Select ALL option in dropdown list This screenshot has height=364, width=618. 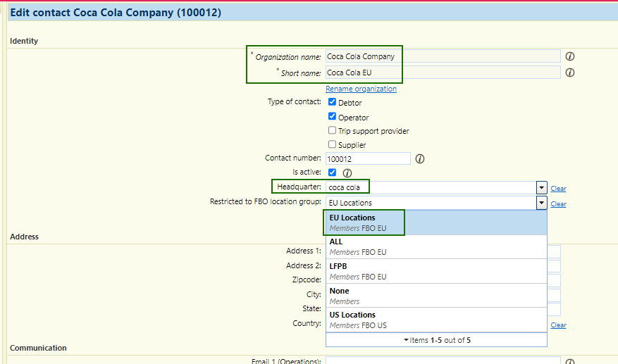(x=436, y=246)
